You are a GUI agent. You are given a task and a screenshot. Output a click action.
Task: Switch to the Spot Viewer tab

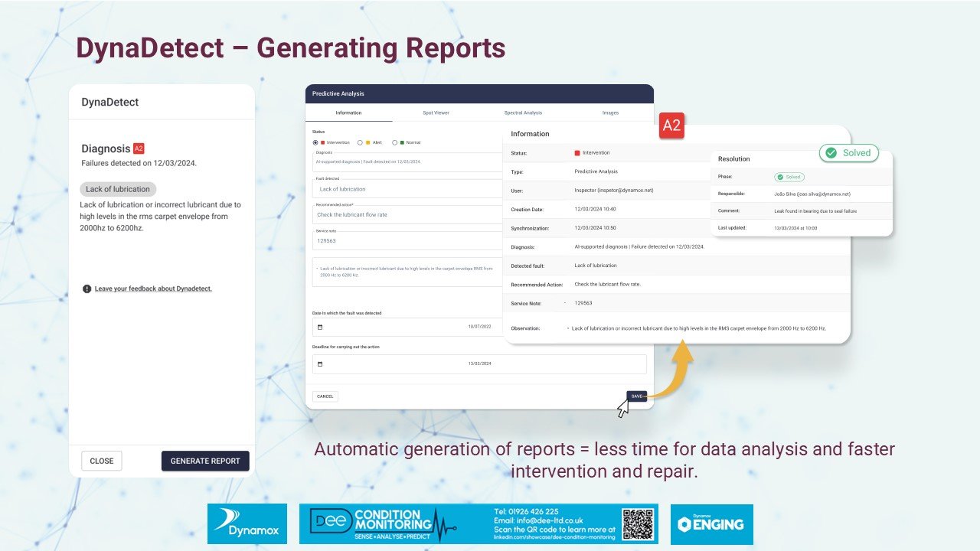tap(436, 112)
